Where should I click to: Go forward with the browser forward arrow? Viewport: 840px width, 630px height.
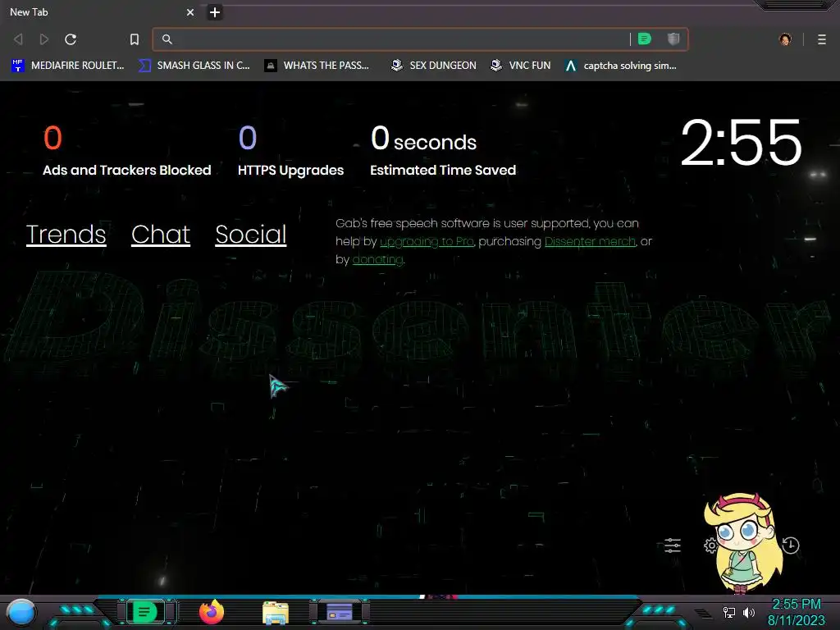coord(44,39)
